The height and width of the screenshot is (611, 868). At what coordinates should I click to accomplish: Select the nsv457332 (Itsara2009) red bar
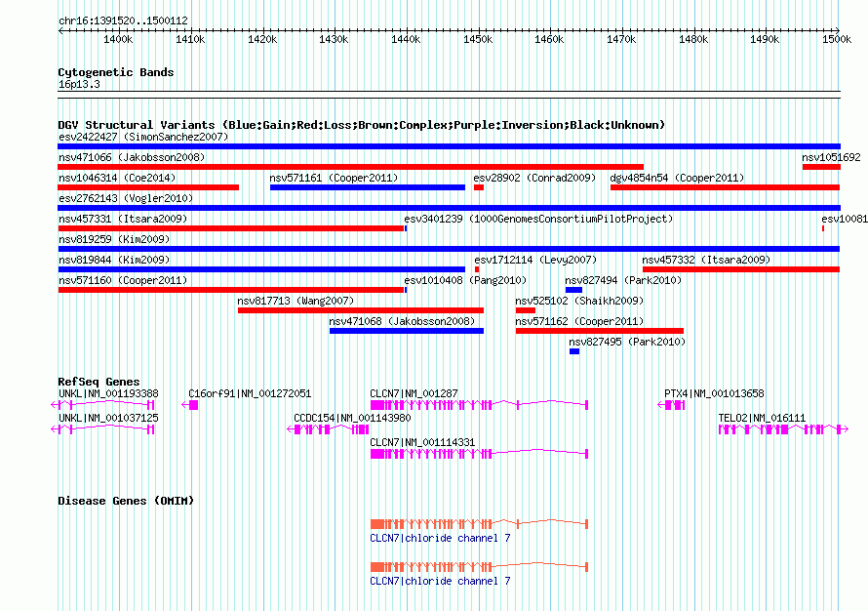(741, 269)
